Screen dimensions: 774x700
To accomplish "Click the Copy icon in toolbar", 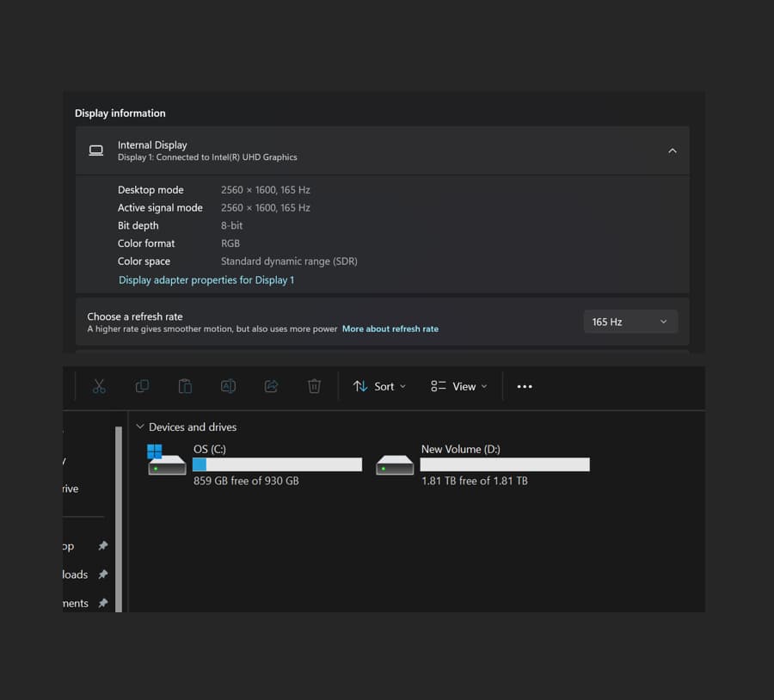I will tap(142, 386).
